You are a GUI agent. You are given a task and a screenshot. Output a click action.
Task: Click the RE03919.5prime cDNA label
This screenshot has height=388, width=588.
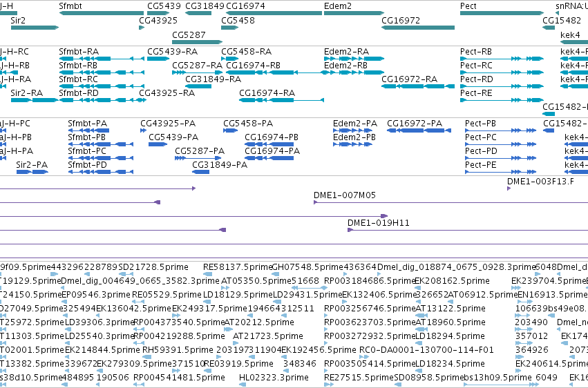point(238,363)
